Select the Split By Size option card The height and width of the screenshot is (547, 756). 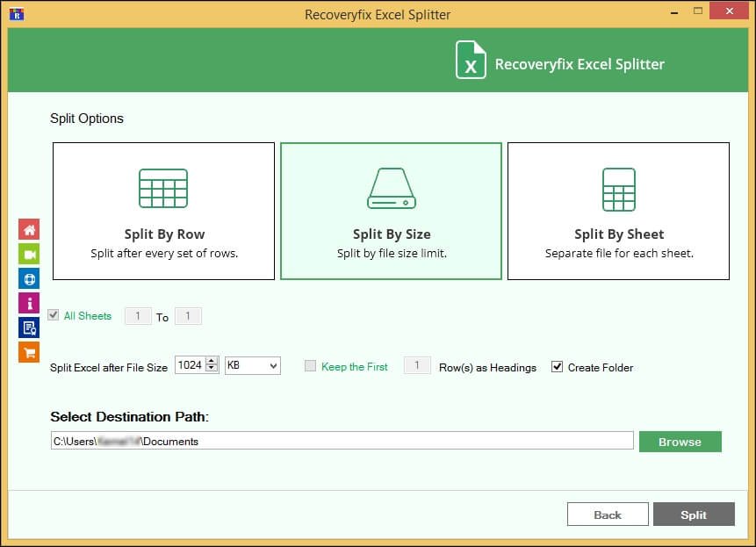tap(391, 211)
